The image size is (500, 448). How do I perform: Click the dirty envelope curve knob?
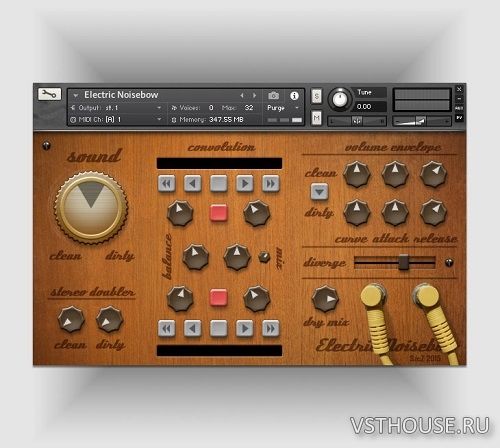[357, 212]
